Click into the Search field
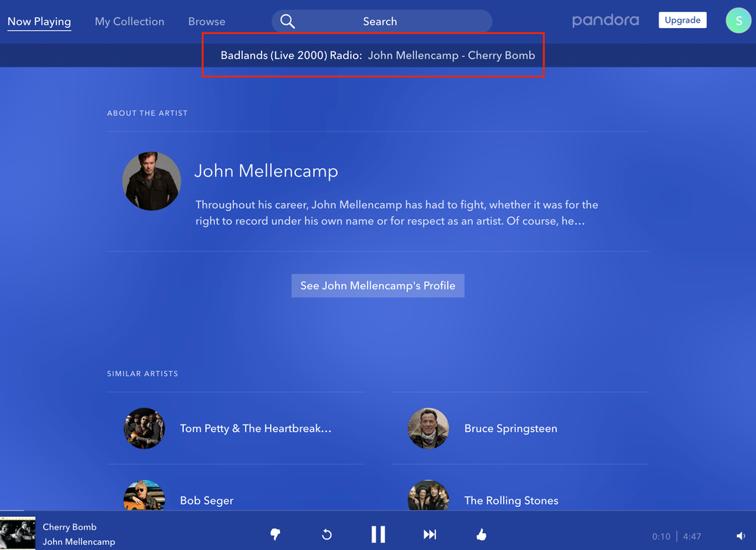 [380, 21]
